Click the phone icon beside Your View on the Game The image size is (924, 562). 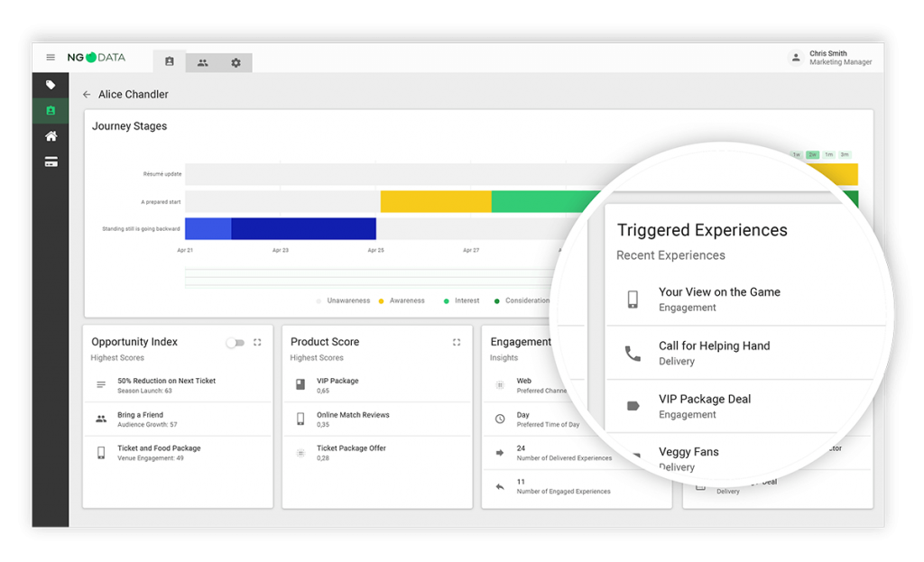tap(633, 299)
